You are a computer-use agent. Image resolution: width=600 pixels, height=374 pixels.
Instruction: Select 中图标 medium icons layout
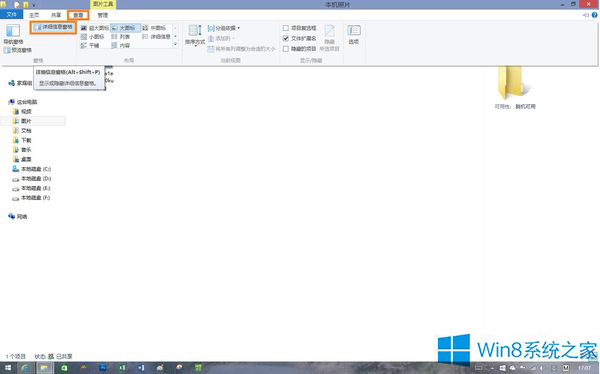(155, 28)
